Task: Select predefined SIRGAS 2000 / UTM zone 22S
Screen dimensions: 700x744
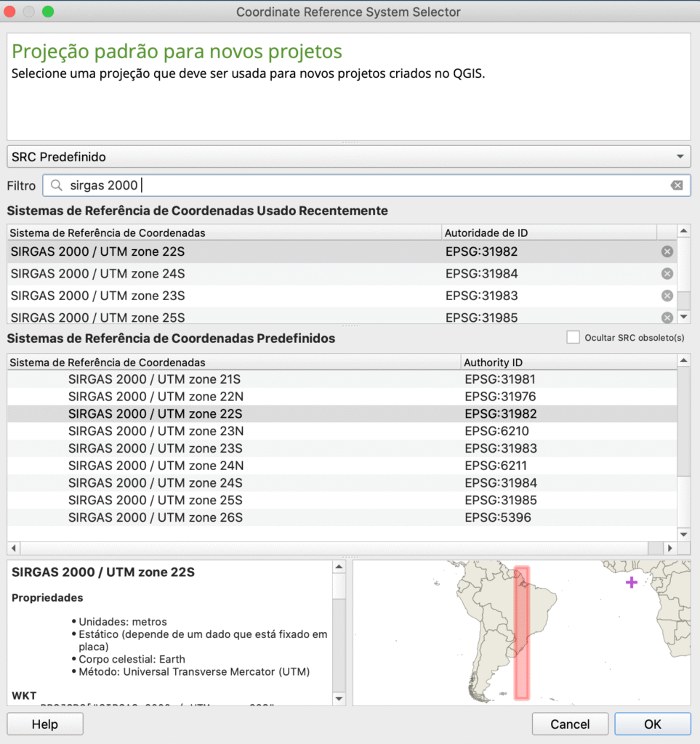Action: [x=342, y=413]
